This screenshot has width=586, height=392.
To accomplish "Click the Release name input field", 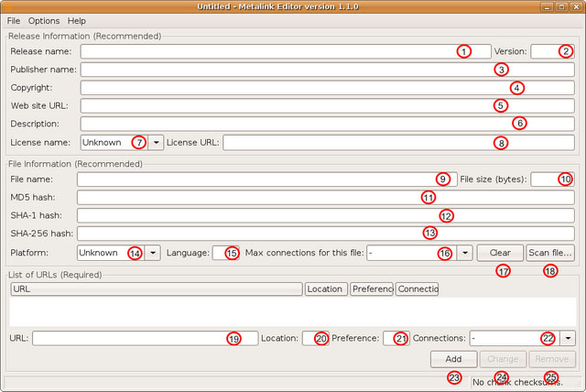I will [x=286, y=51].
